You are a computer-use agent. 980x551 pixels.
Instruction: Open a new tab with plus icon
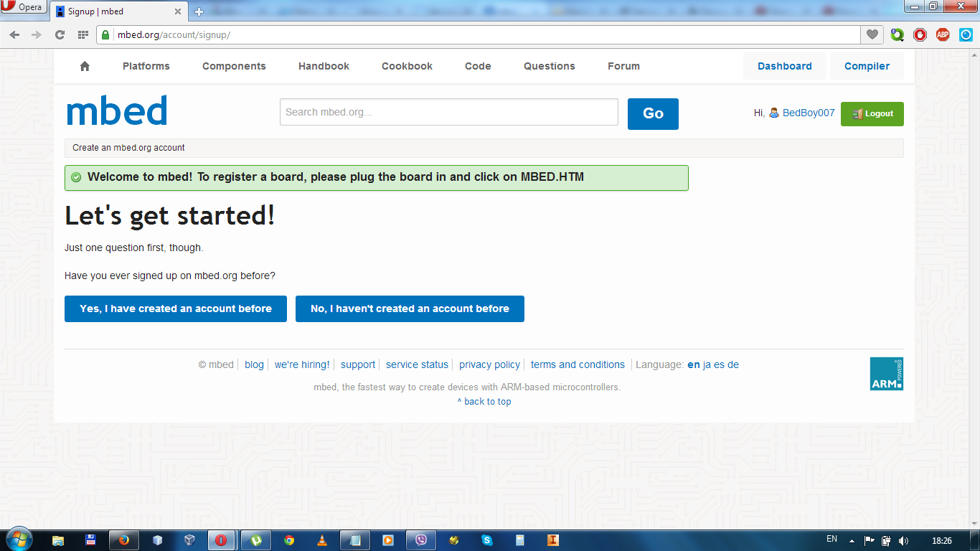pyautogui.click(x=199, y=11)
